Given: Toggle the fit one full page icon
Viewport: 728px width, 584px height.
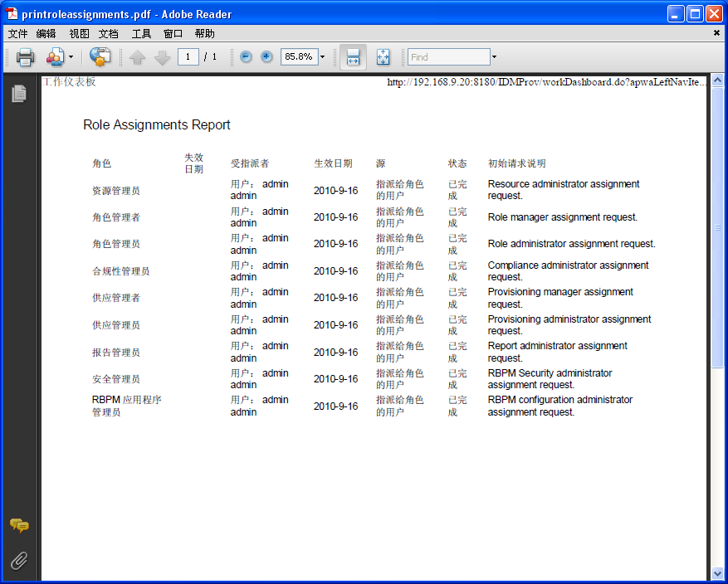Looking at the screenshot, I should click(383, 57).
